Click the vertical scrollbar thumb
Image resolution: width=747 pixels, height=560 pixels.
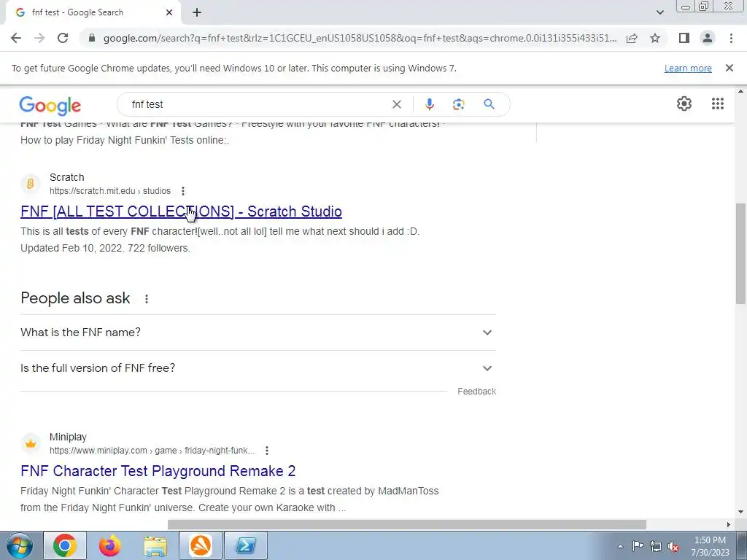(740, 253)
